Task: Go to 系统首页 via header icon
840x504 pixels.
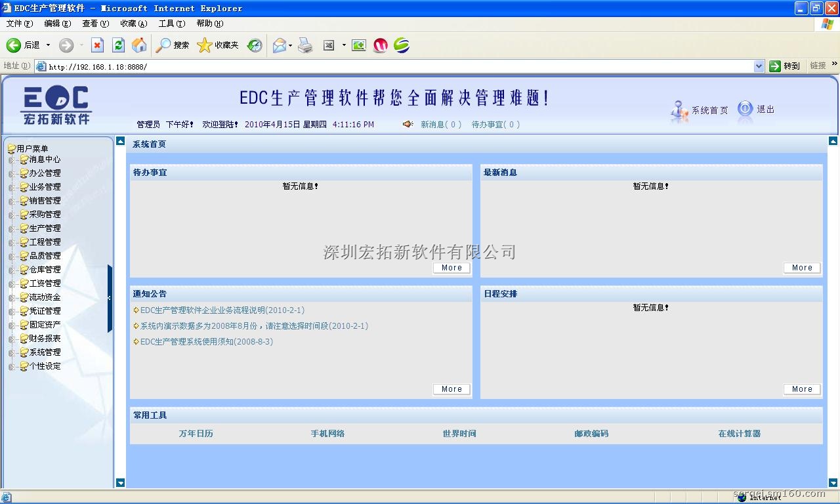Action: pos(679,111)
